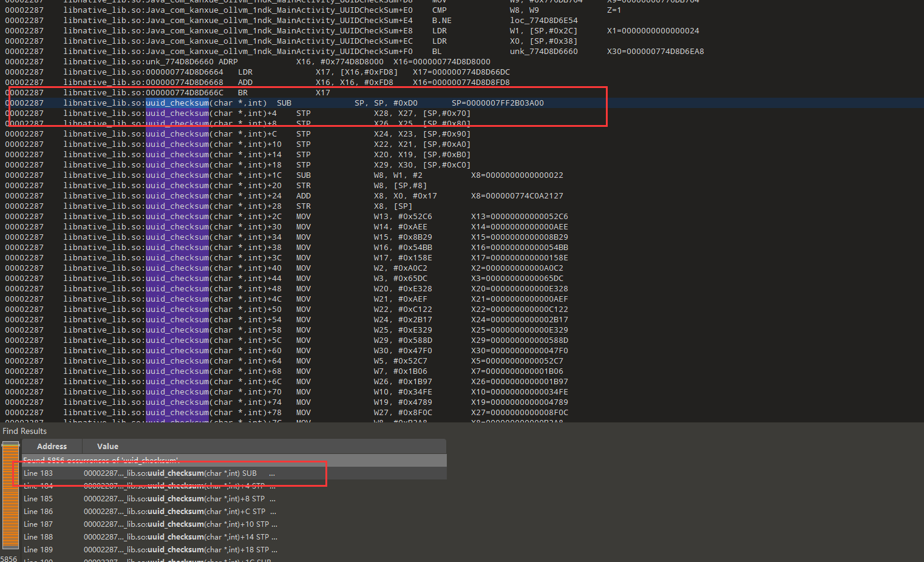
Task: Click the X25=000000000000E329 register value
Action: pos(519,330)
